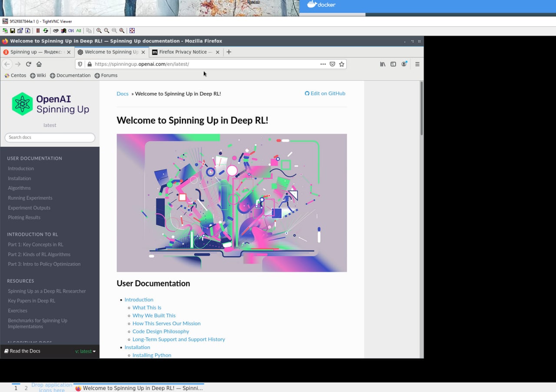Click Read the Docs footer label
556x392 pixels.
[22, 351]
